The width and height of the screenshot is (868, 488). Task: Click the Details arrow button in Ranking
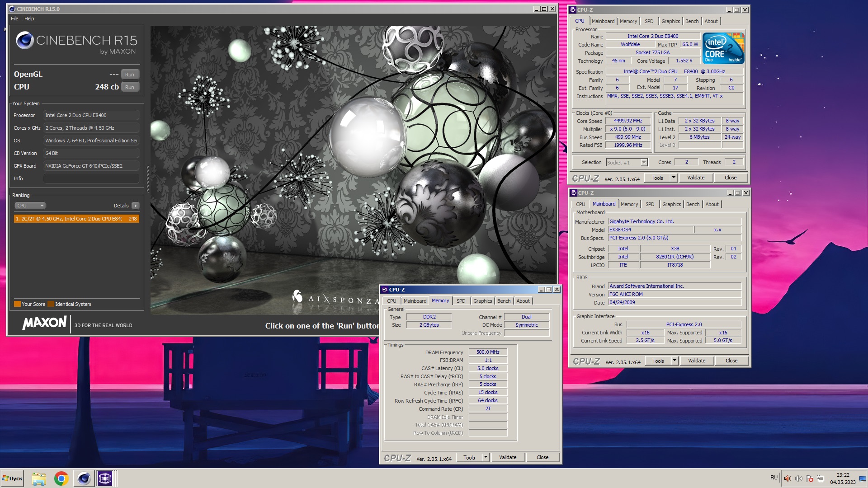[135, 206]
